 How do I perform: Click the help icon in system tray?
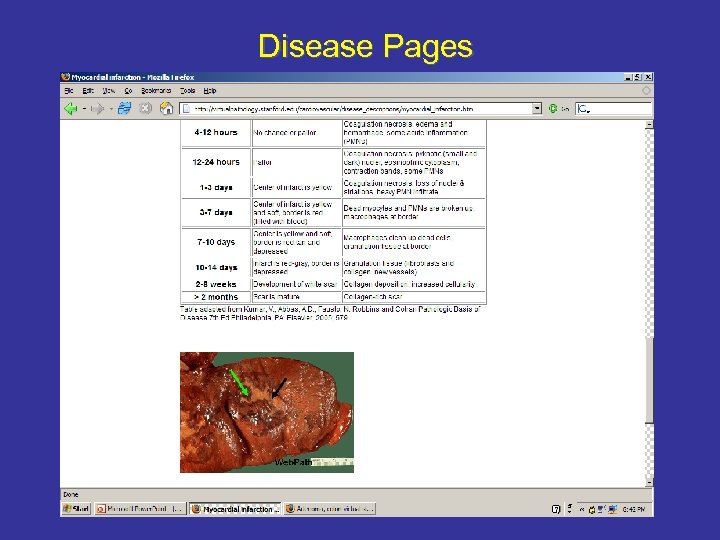click(556, 509)
